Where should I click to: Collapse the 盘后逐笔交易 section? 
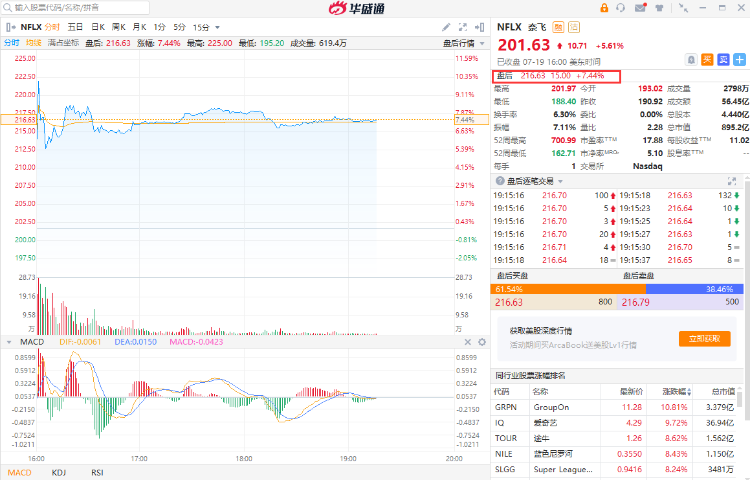(500, 180)
